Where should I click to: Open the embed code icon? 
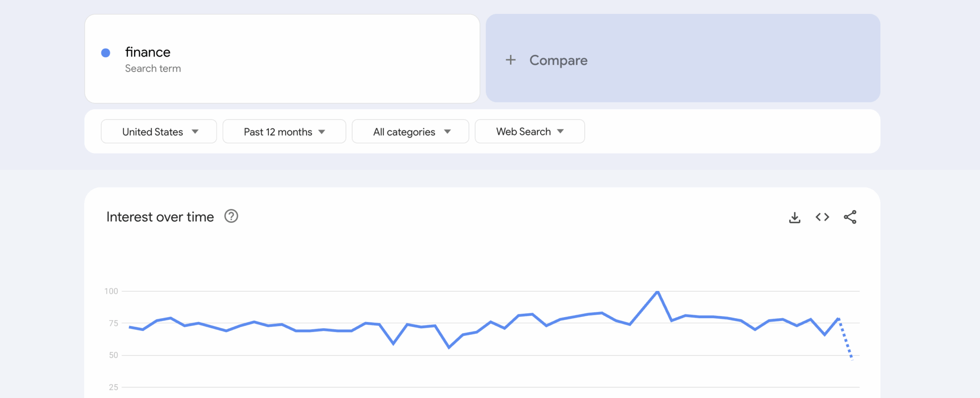[x=822, y=217]
